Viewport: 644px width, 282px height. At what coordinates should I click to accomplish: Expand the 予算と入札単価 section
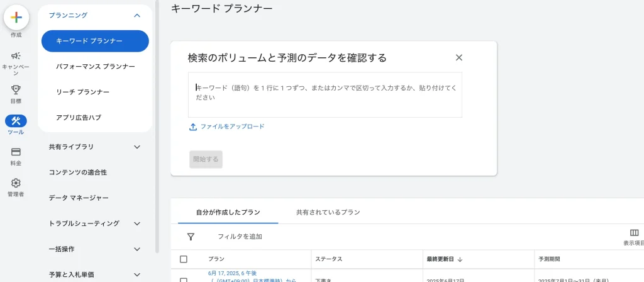pos(137,274)
